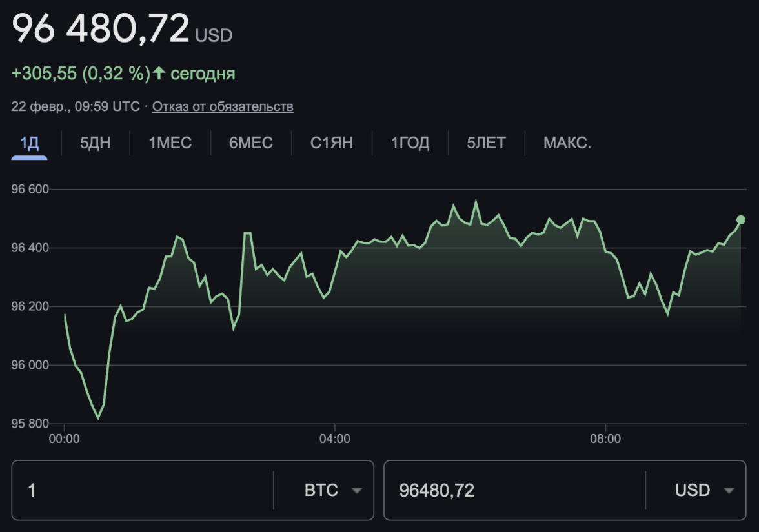Screen dimensions: 759x532
Task: Click the BTC dropdown arrow icon
Action: point(356,491)
